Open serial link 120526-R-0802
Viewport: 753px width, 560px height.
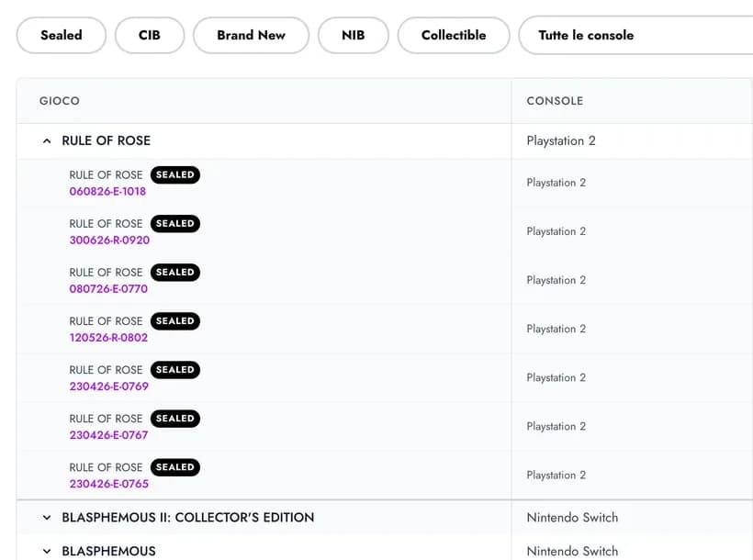[x=108, y=338]
